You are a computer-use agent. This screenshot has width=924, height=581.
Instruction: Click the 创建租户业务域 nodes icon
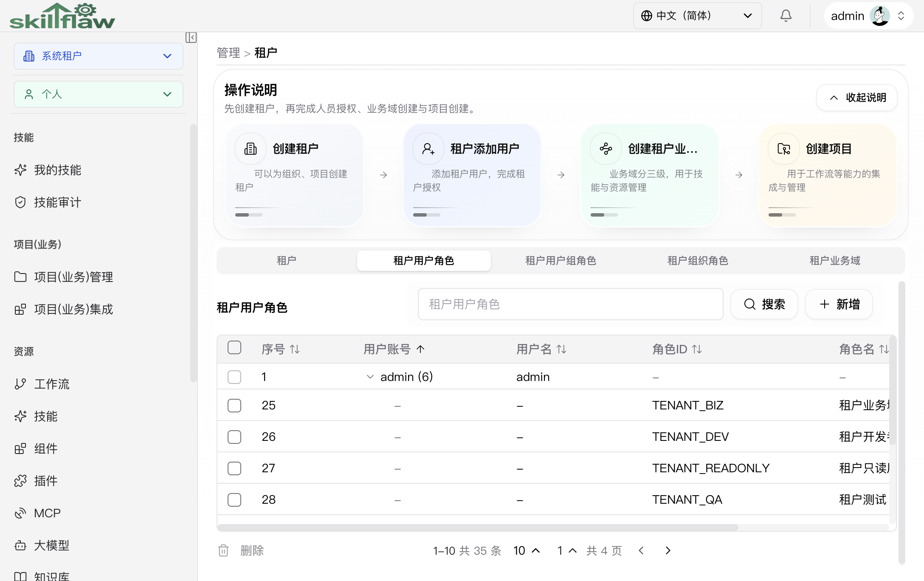[x=606, y=149]
